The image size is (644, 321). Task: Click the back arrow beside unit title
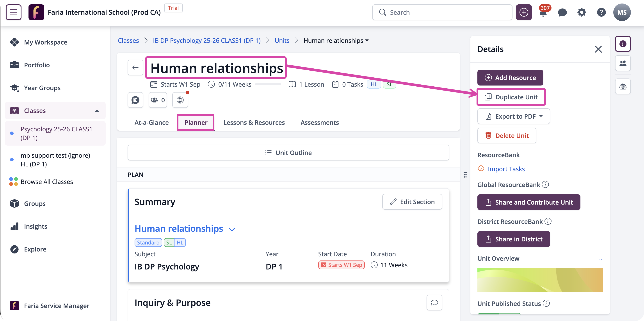click(135, 68)
